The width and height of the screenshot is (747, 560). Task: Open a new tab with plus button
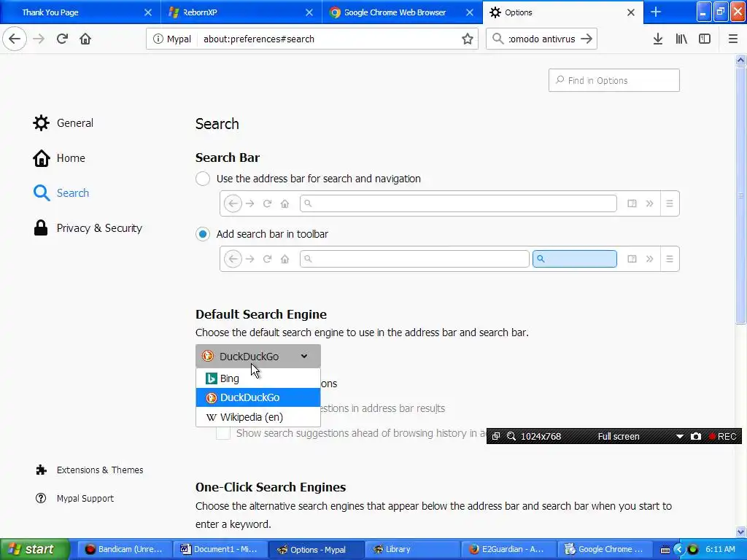(656, 12)
